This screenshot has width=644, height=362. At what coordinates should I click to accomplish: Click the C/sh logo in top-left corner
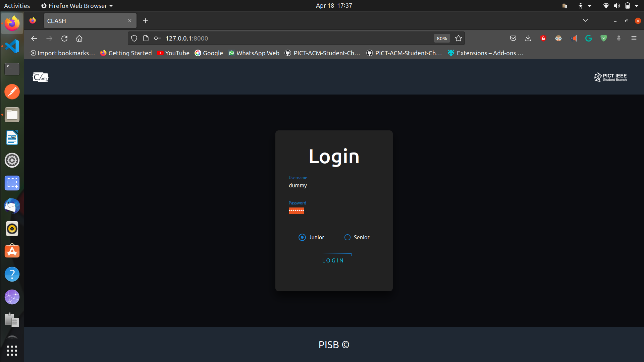click(x=40, y=77)
